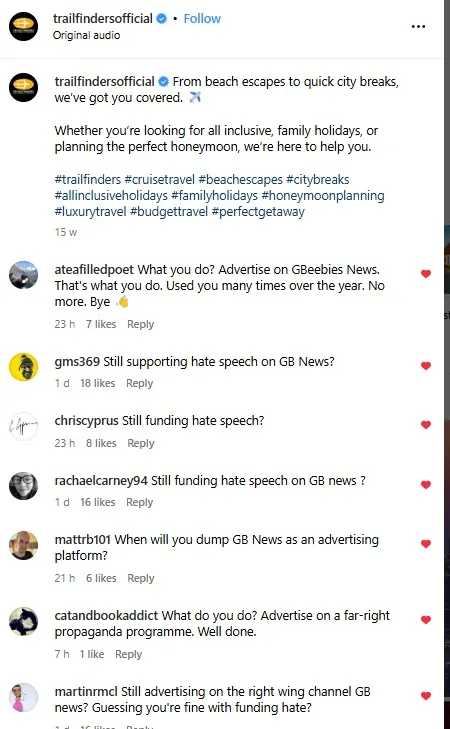Viewport: 450px width, 729px height.
Task: Click heart icon on mattrb101's comment
Action: pos(425,544)
